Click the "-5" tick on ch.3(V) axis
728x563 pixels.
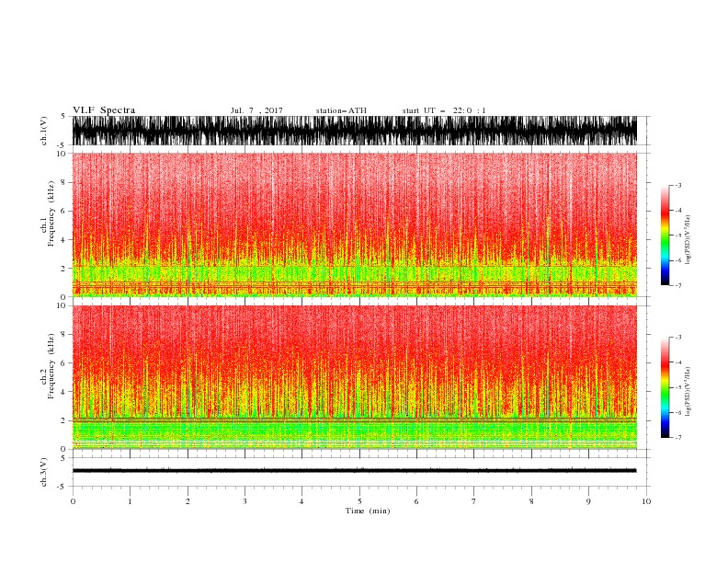[62, 487]
